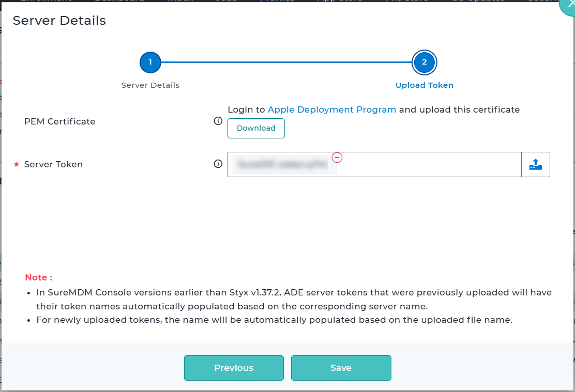This screenshot has width=575, height=392.
Task: Remove the uploaded token file
Action: tap(337, 157)
